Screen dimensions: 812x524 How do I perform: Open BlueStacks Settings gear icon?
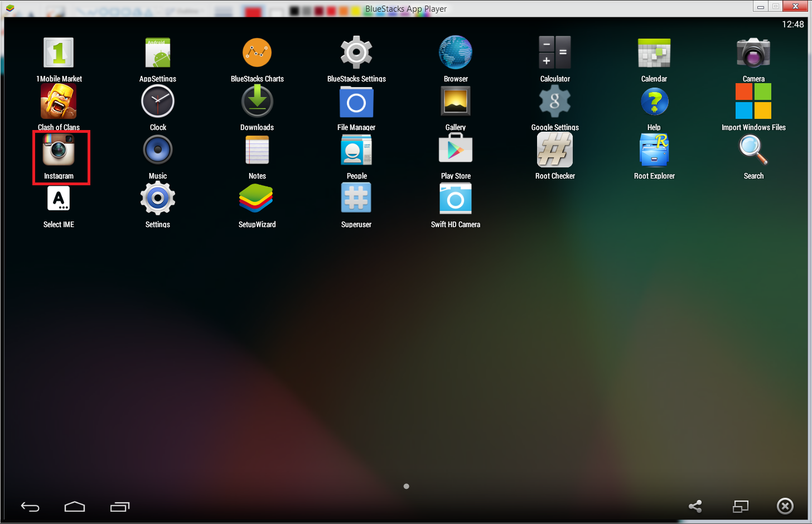coord(356,53)
